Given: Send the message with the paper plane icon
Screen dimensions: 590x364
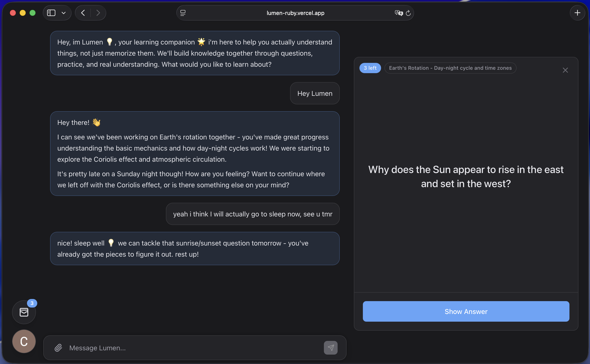Looking at the screenshot, I should tap(331, 348).
